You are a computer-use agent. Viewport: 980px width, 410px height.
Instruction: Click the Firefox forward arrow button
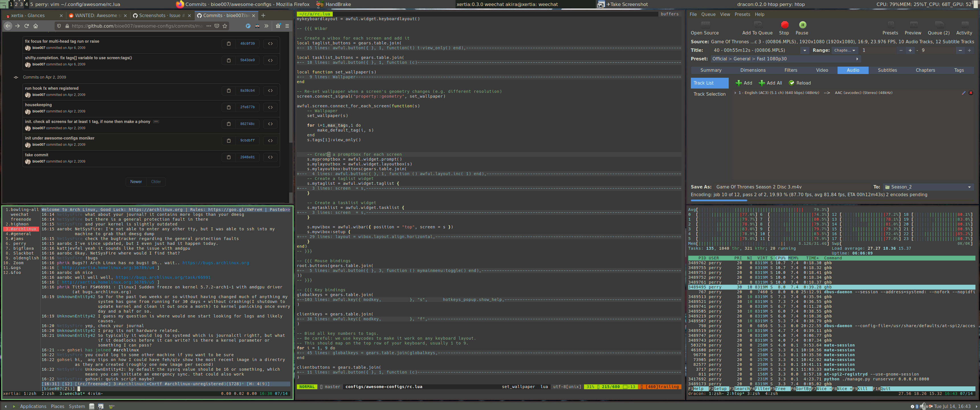[x=17, y=26]
